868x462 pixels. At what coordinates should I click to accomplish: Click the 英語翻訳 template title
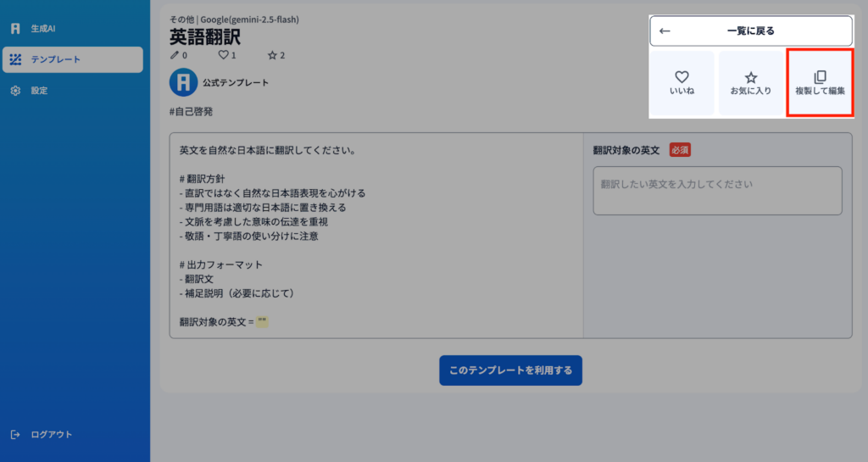coord(204,36)
